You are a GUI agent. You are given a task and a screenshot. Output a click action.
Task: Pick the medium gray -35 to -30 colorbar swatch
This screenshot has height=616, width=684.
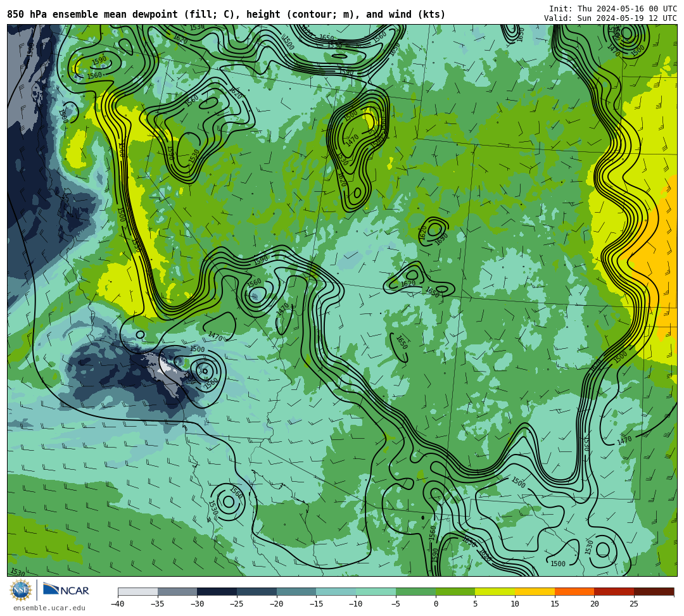click(x=177, y=591)
